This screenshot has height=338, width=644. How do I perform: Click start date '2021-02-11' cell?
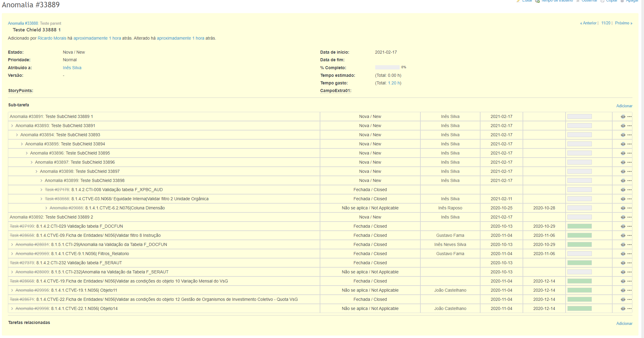pyautogui.click(x=501, y=199)
